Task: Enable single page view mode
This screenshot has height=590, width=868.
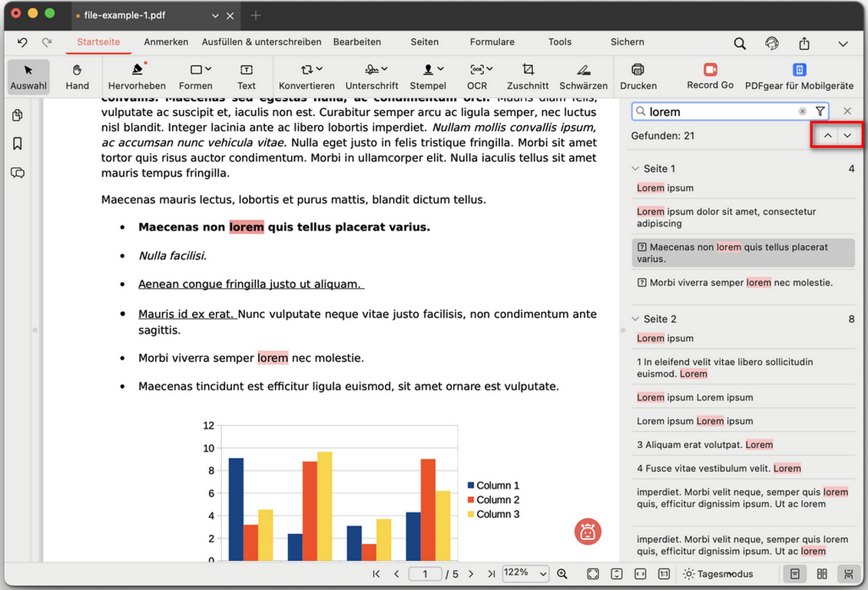Action: coord(795,574)
